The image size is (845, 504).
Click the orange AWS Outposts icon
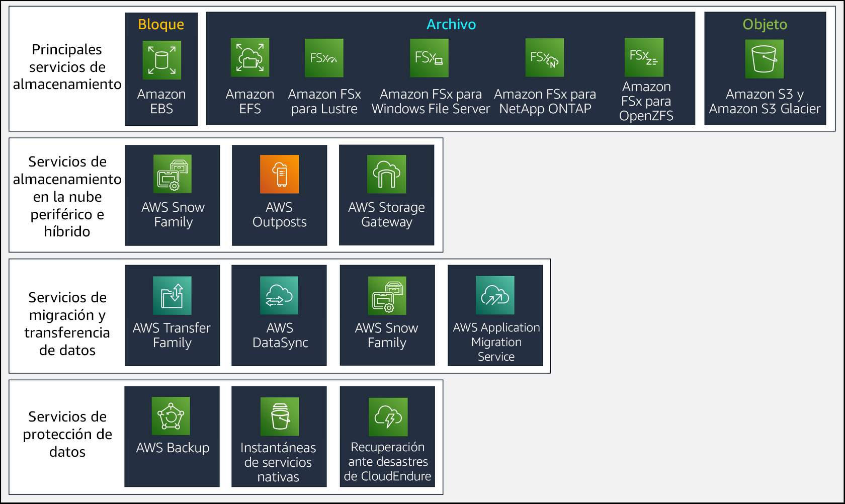[x=279, y=174]
